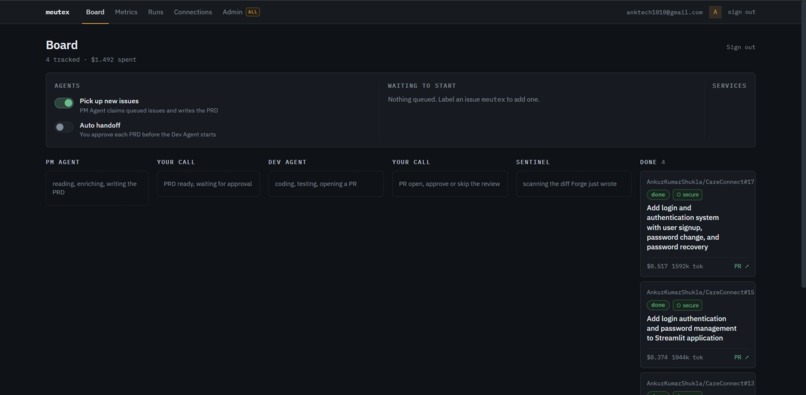The height and width of the screenshot is (395, 806).
Task: Disable the Pick up new issues toggle
Action: click(x=64, y=103)
